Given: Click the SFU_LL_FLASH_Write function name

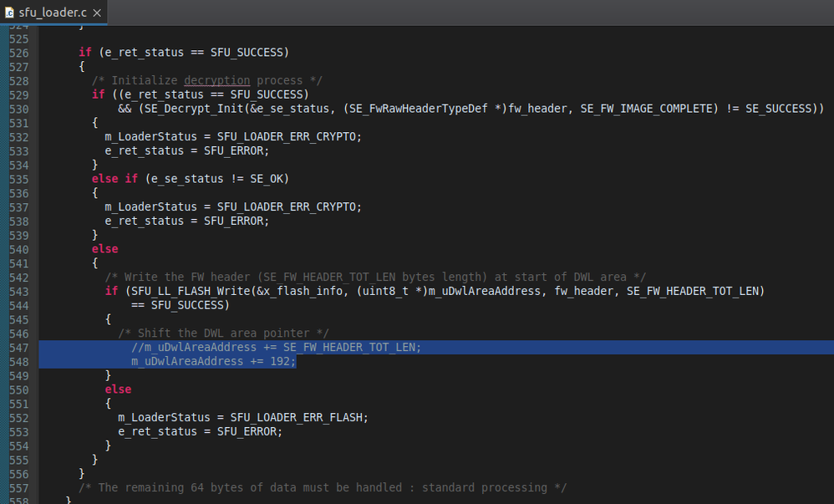Looking at the screenshot, I should click(x=174, y=291).
